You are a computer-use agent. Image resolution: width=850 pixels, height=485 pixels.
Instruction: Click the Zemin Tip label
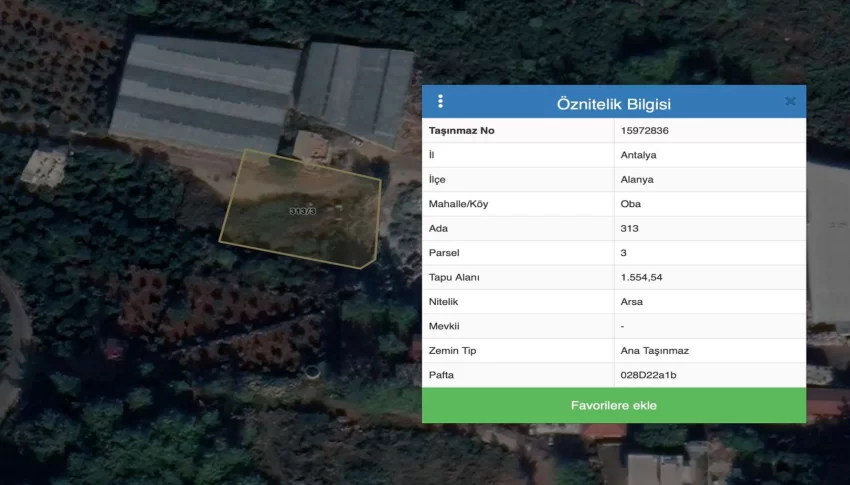[x=452, y=351]
